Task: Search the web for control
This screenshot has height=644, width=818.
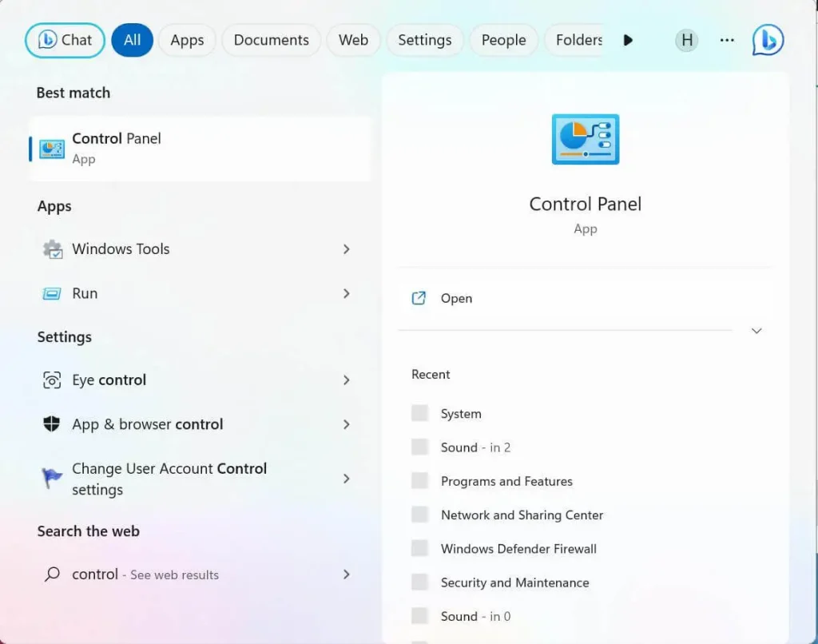Action: [x=200, y=574]
